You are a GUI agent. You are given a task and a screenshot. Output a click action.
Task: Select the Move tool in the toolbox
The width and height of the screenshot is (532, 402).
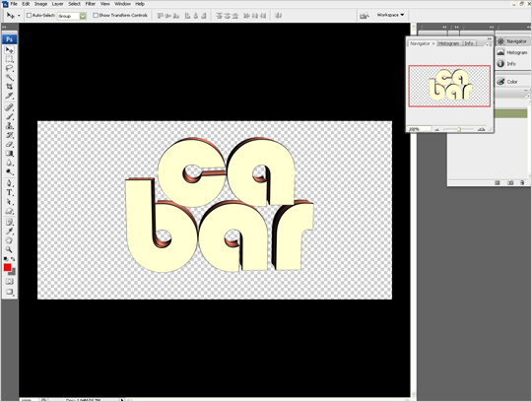10,50
